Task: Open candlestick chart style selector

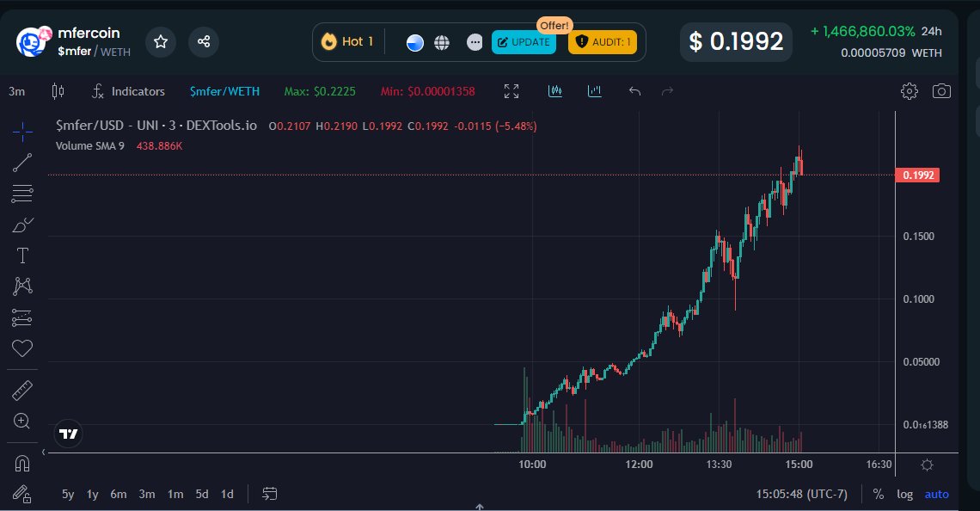Action: click(58, 91)
